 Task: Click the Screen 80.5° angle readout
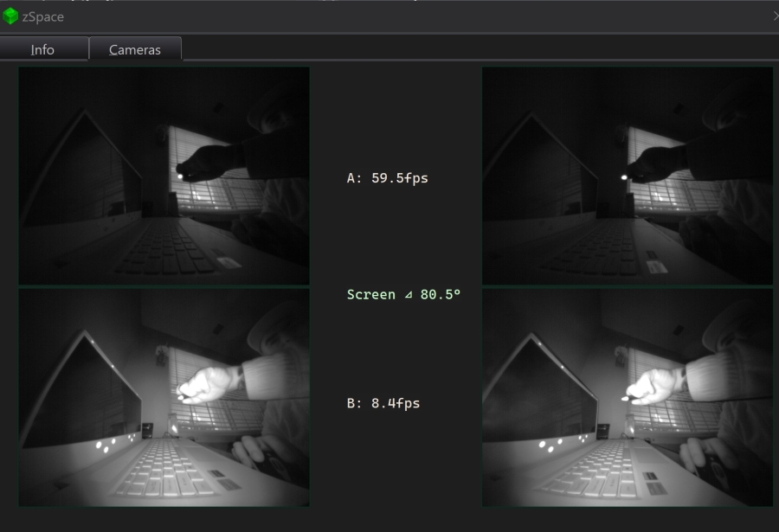[x=402, y=294]
